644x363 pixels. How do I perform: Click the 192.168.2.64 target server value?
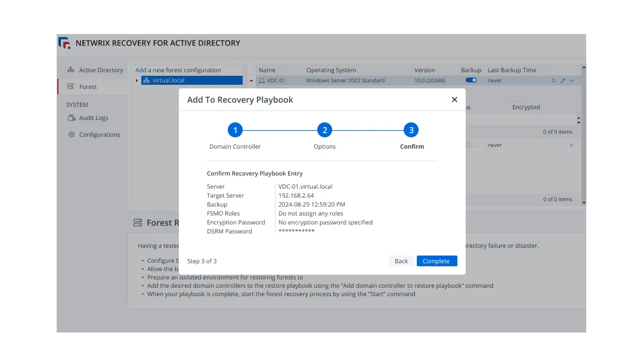tap(296, 195)
